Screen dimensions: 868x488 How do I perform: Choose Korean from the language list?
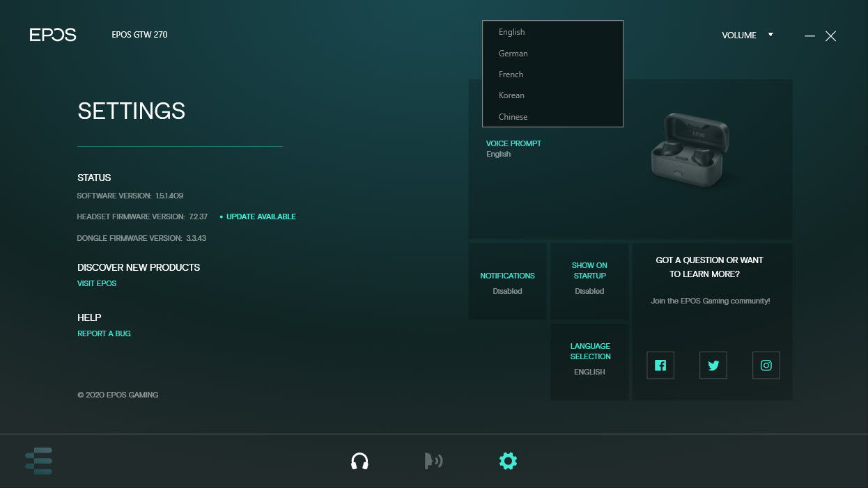click(552, 95)
